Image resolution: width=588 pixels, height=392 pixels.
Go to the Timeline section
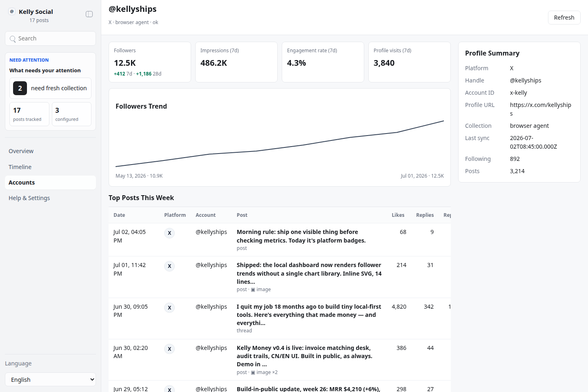[x=50, y=167]
